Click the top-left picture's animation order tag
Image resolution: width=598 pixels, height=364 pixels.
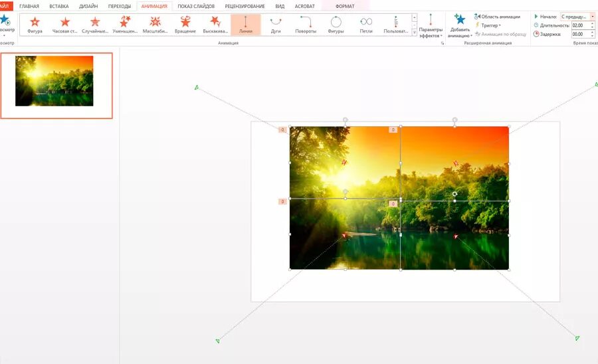pyautogui.click(x=282, y=130)
